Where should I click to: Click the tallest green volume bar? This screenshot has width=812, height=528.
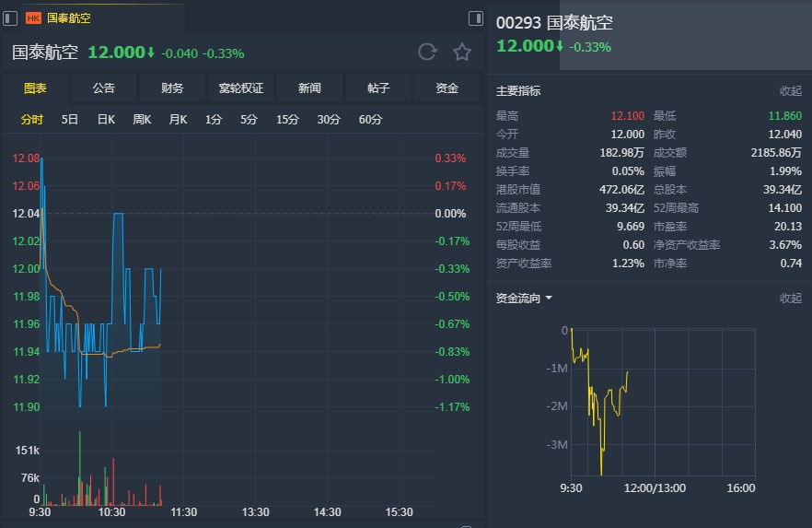click(80, 466)
